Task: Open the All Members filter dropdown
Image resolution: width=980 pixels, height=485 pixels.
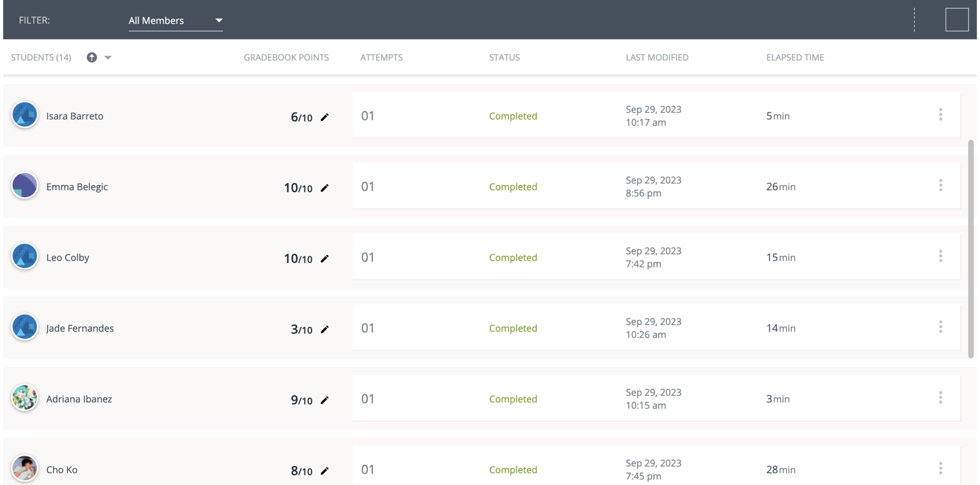Action: pos(175,21)
